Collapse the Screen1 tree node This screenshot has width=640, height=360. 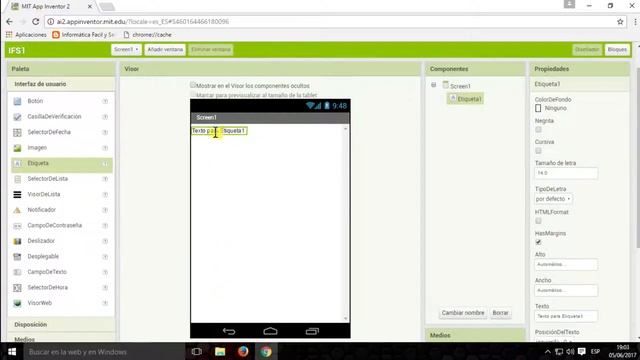(x=433, y=85)
